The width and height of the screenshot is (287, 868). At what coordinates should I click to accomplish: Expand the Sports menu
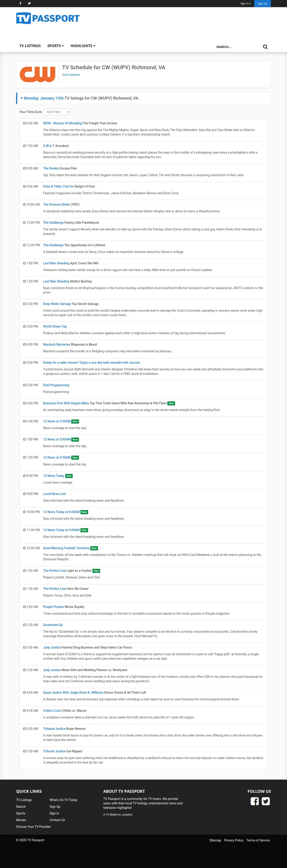click(x=56, y=46)
